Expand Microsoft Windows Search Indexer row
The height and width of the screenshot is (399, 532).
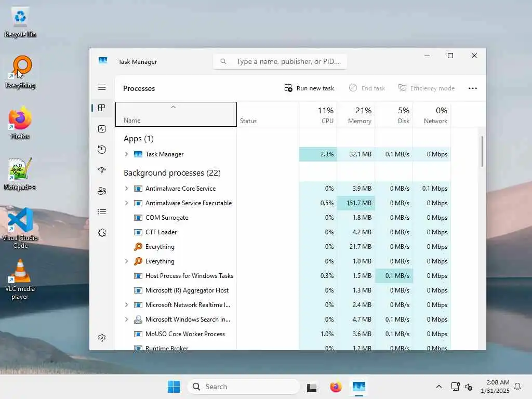tap(126, 320)
